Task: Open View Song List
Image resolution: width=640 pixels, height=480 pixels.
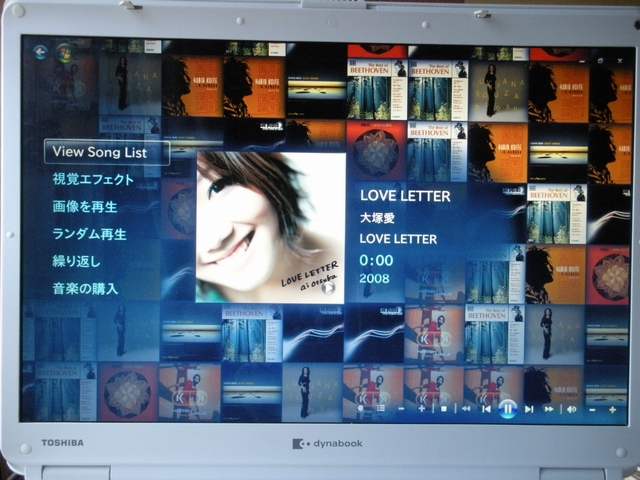Action: [x=107, y=152]
